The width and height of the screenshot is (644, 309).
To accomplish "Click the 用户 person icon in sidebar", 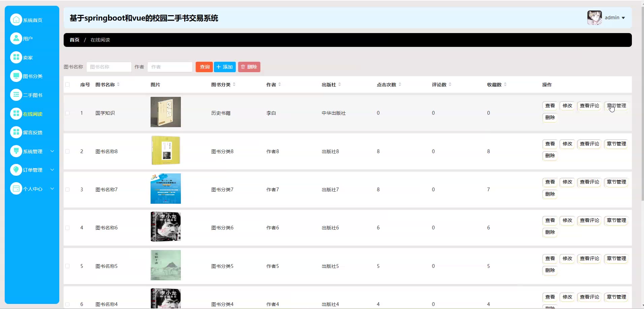I will (16, 38).
